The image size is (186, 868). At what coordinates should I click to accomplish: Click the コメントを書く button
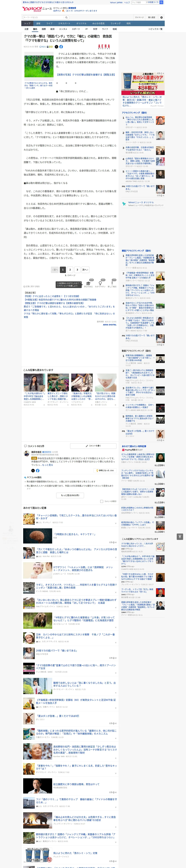click(x=93, y=446)
